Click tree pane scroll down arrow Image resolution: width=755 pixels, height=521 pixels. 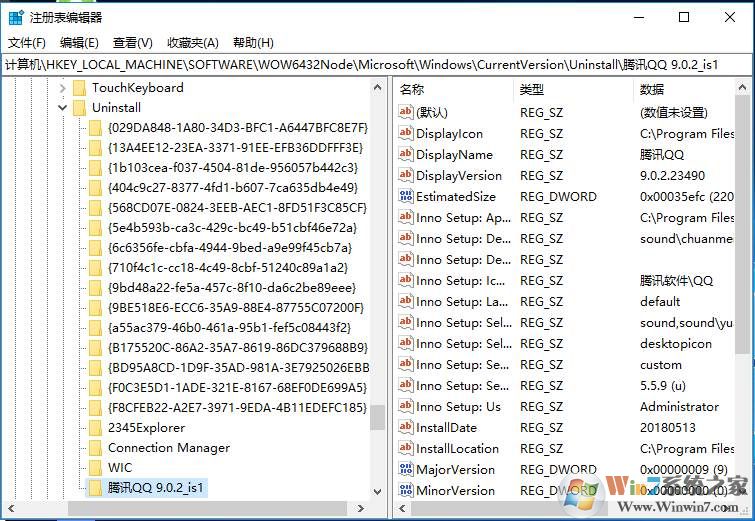click(378, 492)
